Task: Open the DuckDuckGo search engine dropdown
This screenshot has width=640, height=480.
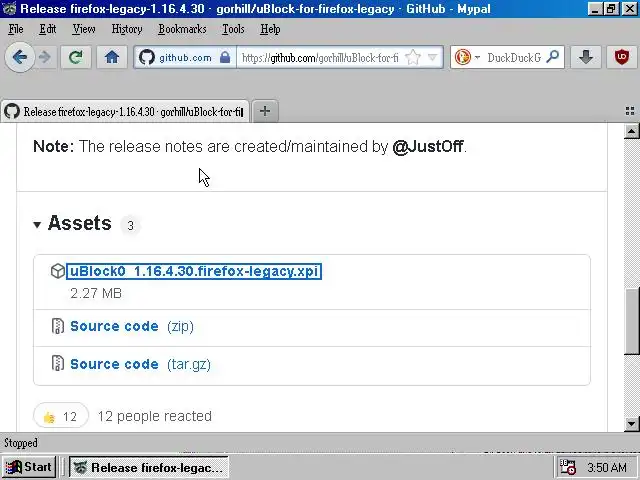Action: pos(478,58)
